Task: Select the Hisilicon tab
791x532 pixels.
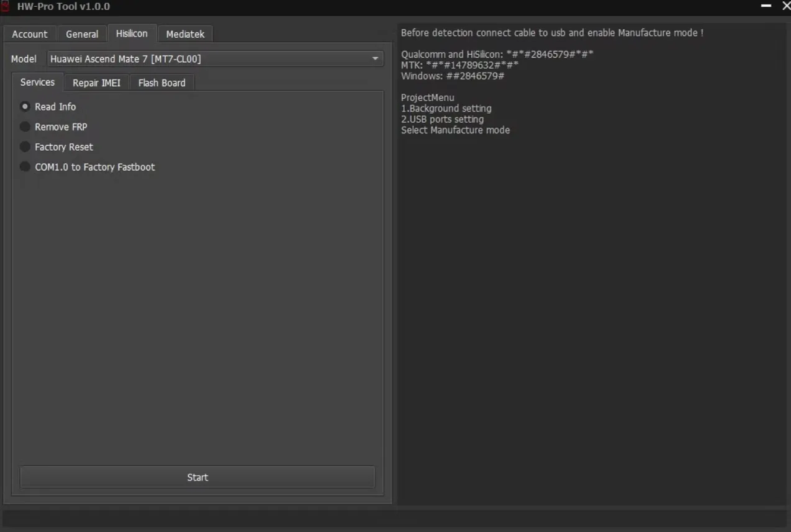Action: 132,34
